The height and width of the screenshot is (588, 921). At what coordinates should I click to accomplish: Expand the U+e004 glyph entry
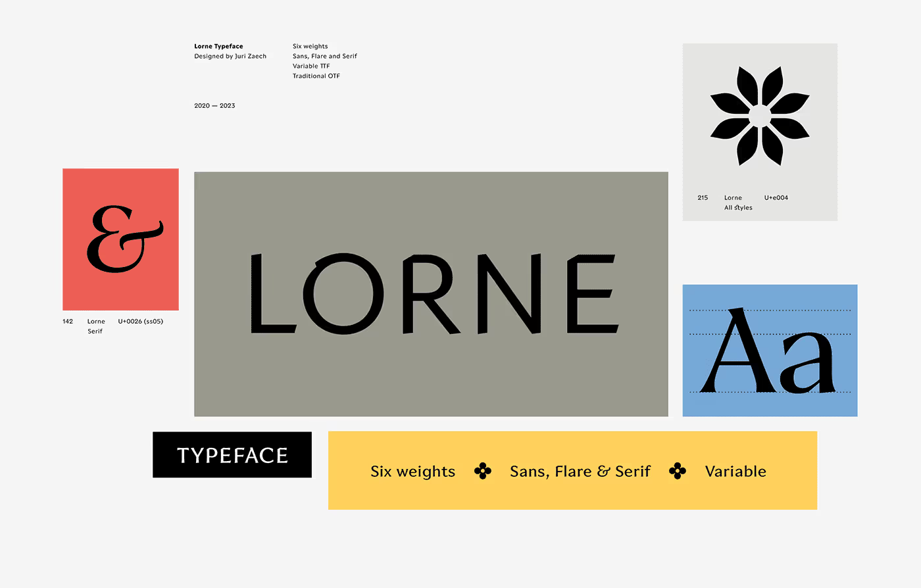[776, 197]
